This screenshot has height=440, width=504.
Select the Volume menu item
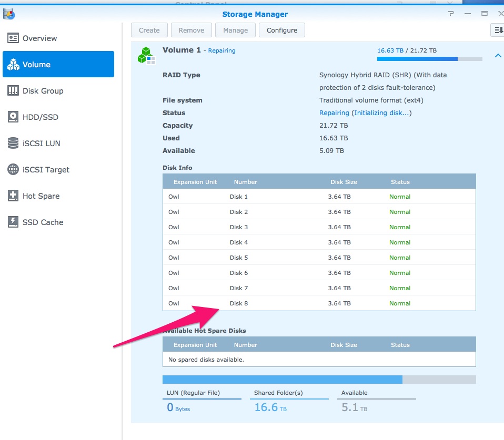point(58,64)
